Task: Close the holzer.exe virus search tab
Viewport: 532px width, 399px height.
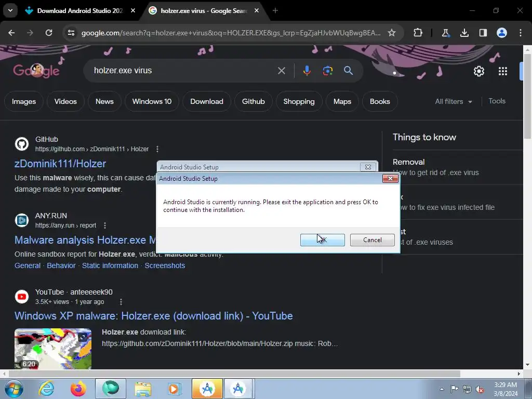Action: pos(257,10)
